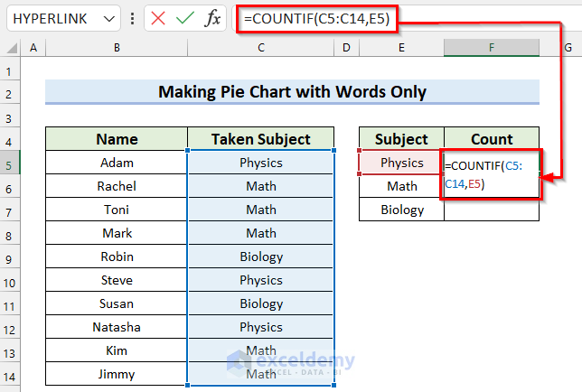Viewport: 582px width, 392px height.
Task: Select column C header
Action: coord(260,47)
